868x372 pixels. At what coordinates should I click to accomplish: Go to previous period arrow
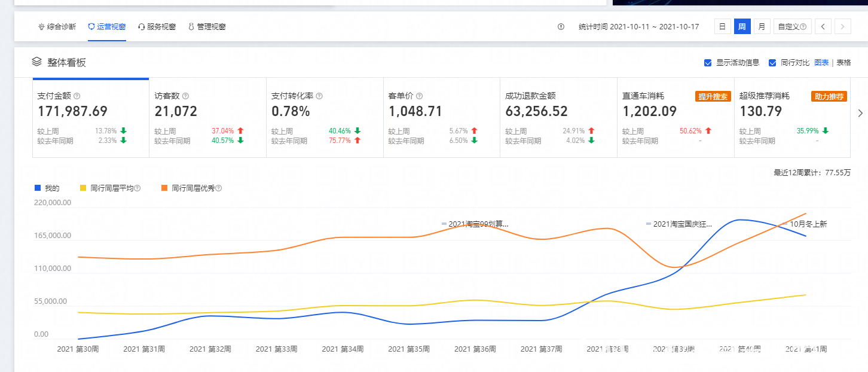[x=823, y=26]
